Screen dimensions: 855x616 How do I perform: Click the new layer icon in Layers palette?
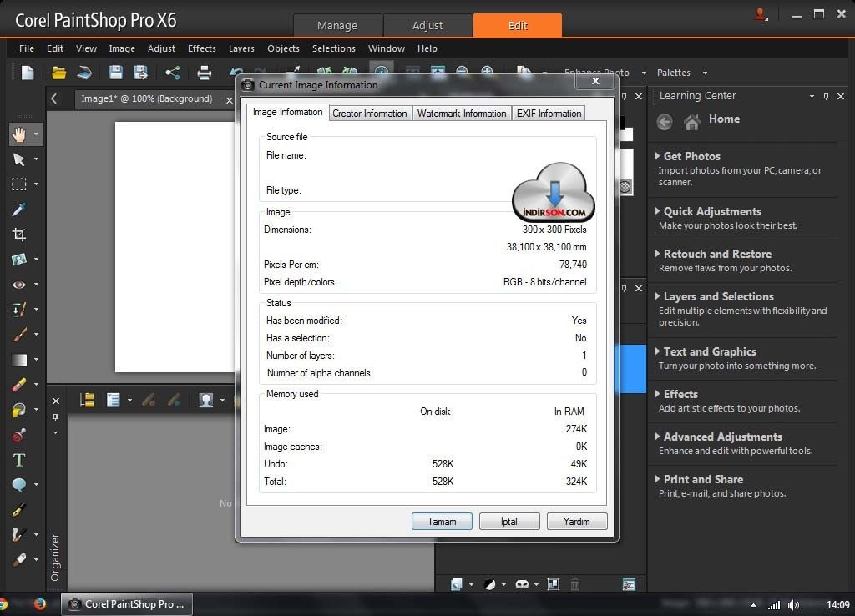coord(457,584)
